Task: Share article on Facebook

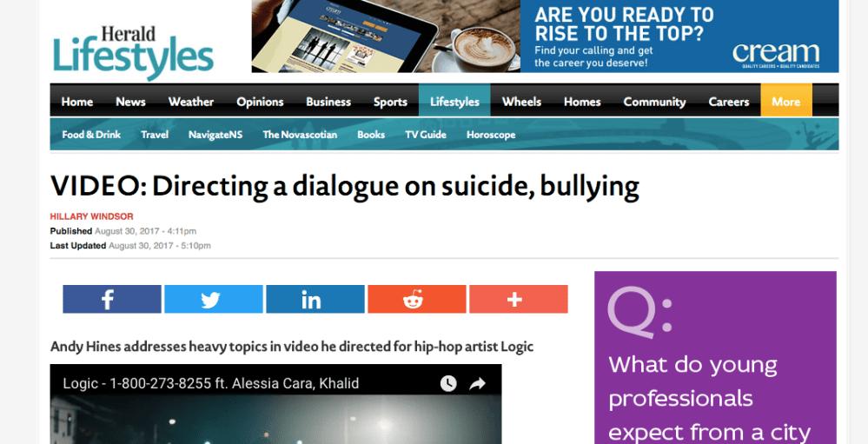Action: 111,299
